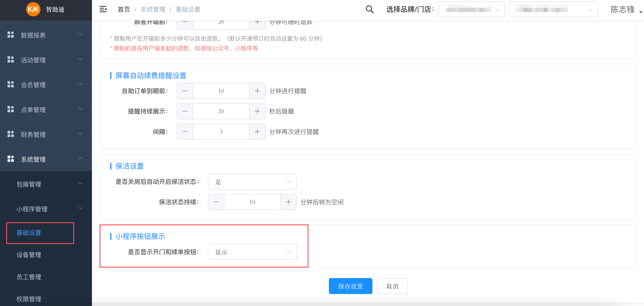This screenshot has width=644, height=306.
Task: Click the 活动管理 icon in the sidebar
Action: click(x=10, y=59)
